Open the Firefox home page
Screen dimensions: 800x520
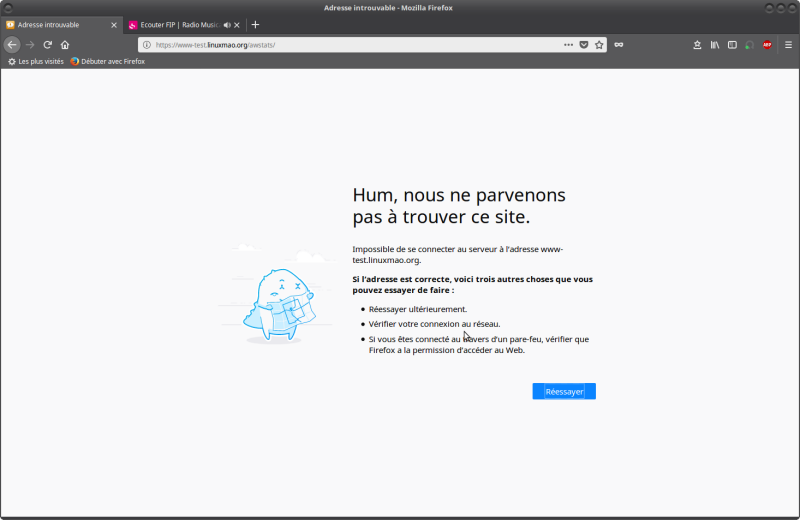[x=65, y=45]
